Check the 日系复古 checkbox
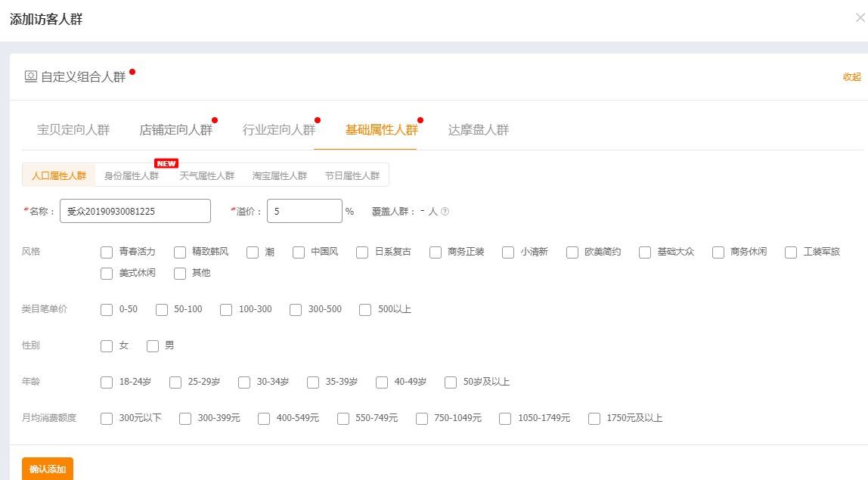The image size is (868, 480). 362,252
